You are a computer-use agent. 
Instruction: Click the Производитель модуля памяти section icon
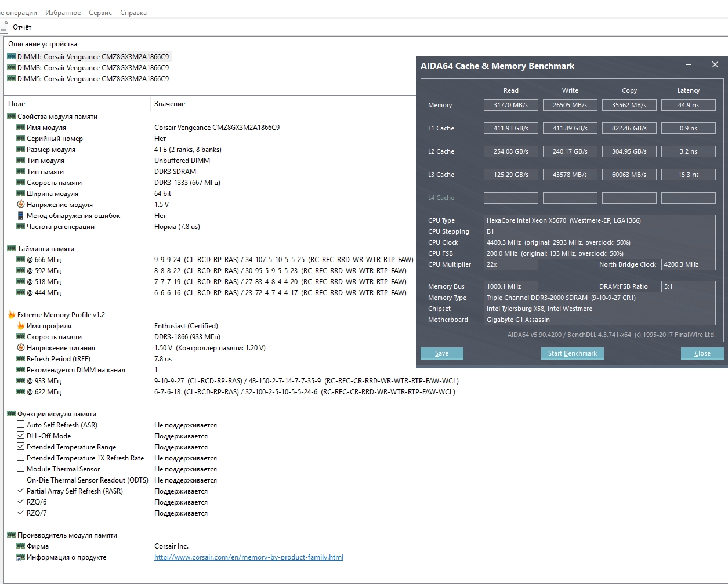click(11, 535)
